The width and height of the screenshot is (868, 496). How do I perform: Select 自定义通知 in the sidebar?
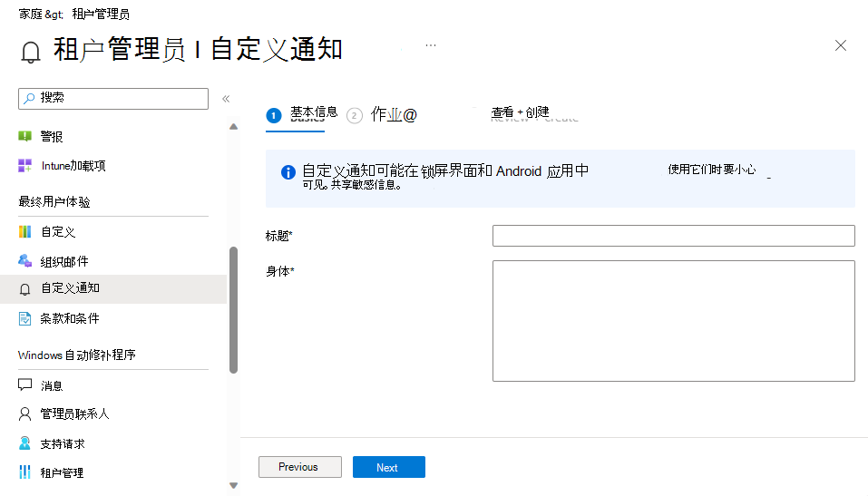point(113,289)
